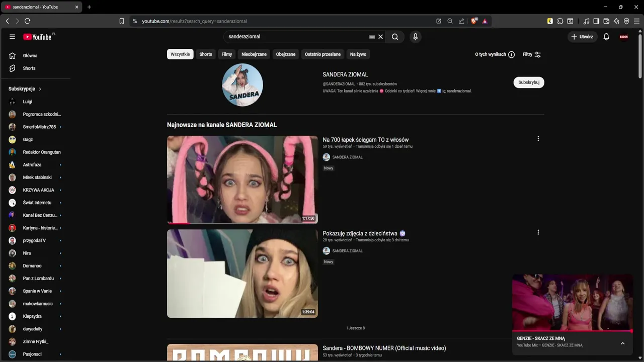Open SANDERA ZIOMAL channel title
Image resolution: width=644 pixels, height=362 pixels.
345,74
